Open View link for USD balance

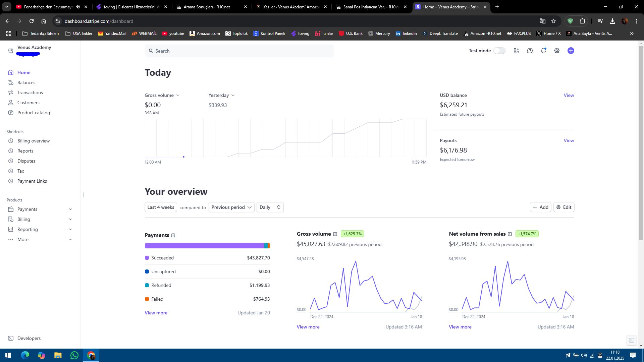[569, 95]
